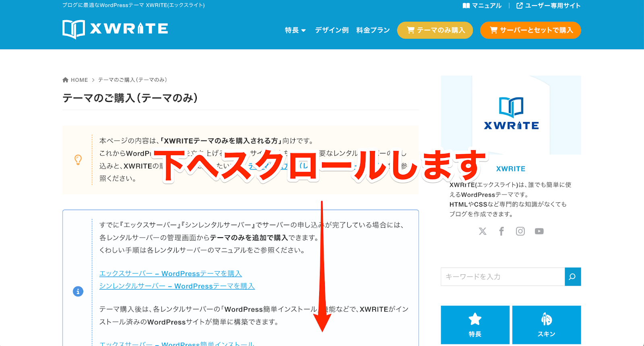Image resolution: width=644 pixels, height=346 pixels.
Task: Click cart icon on テーマのみ購入 button
Action: point(411,30)
